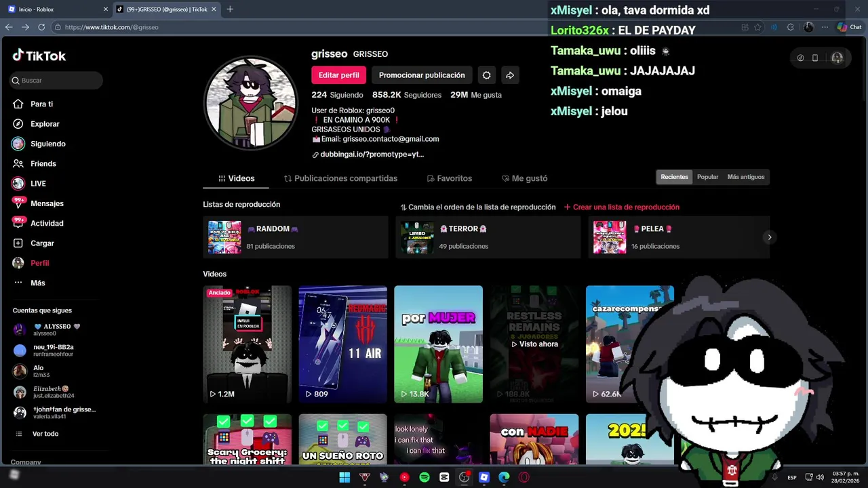Image resolution: width=868 pixels, height=488 pixels.
Task: Open Microsoft Edge from the taskbar
Action: point(504,477)
